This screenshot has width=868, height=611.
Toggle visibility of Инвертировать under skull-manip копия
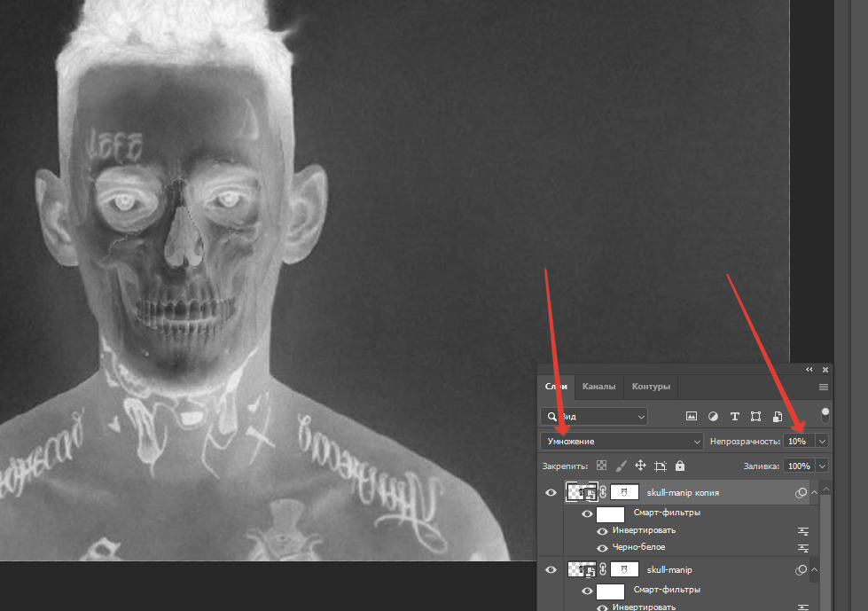(x=602, y=531)
